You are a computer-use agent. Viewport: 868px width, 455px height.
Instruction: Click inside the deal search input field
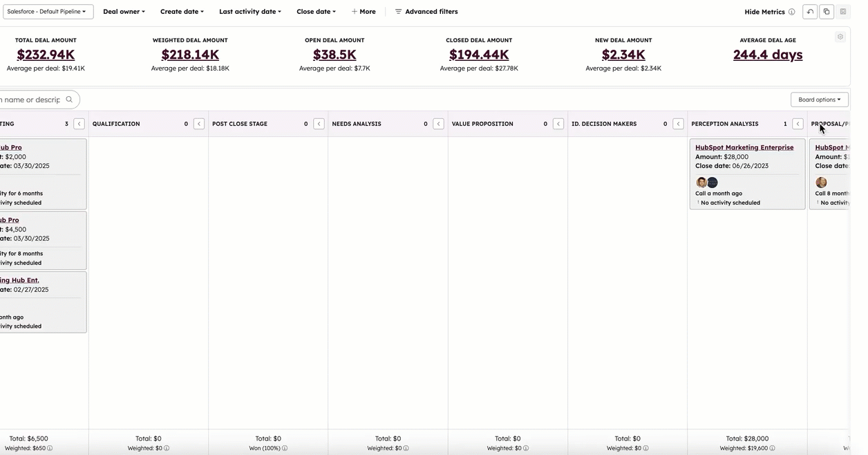31,99
